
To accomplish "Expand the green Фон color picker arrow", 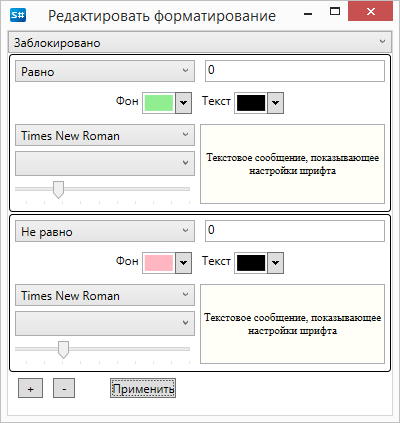I will 183,103.
